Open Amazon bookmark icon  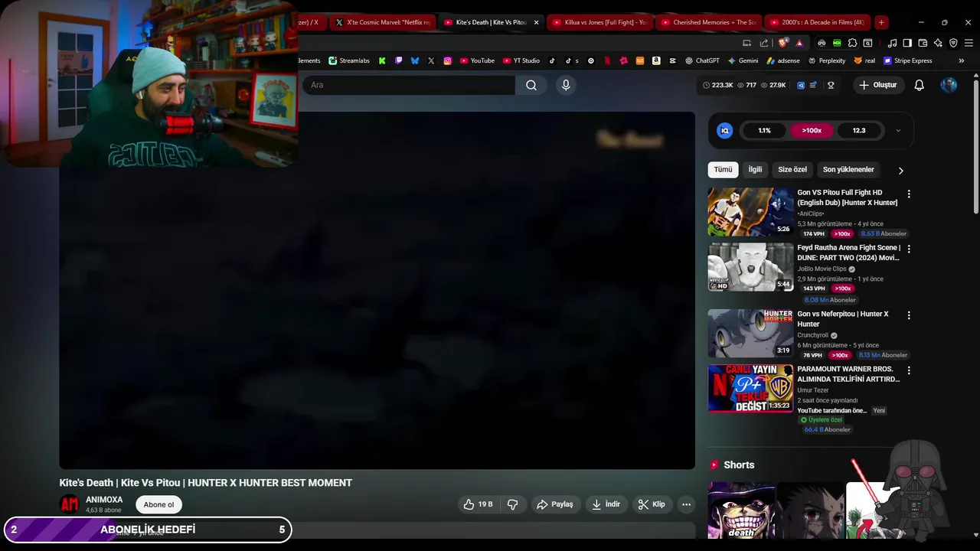656,60
